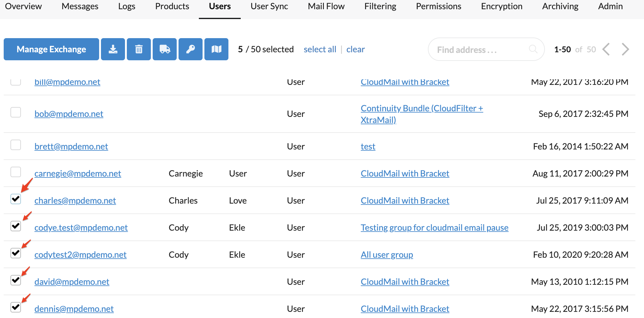The image size is (644, 318).
Task: Open charles@mpdemo.net user link
Action: coord(75,201)
